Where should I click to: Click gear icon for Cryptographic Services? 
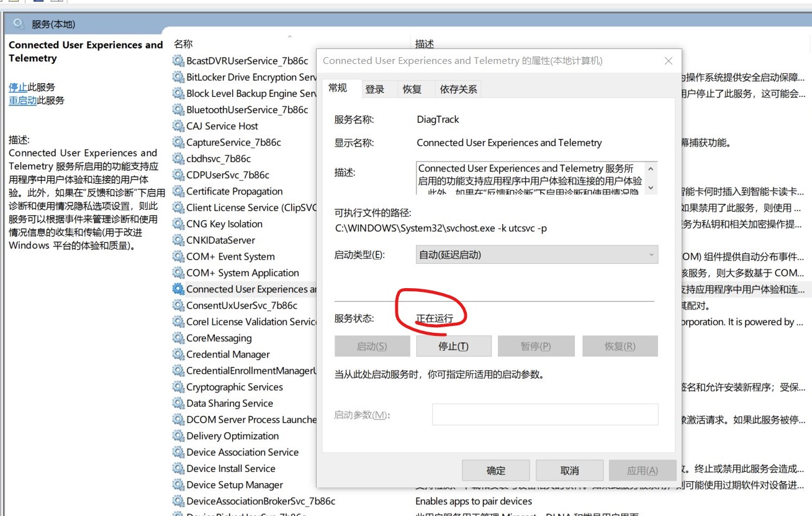point(178,387)
